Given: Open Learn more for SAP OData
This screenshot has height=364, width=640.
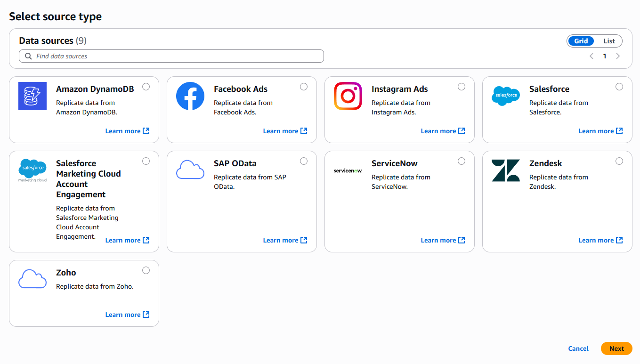Looking at the screenshot, I should (285, 240).
